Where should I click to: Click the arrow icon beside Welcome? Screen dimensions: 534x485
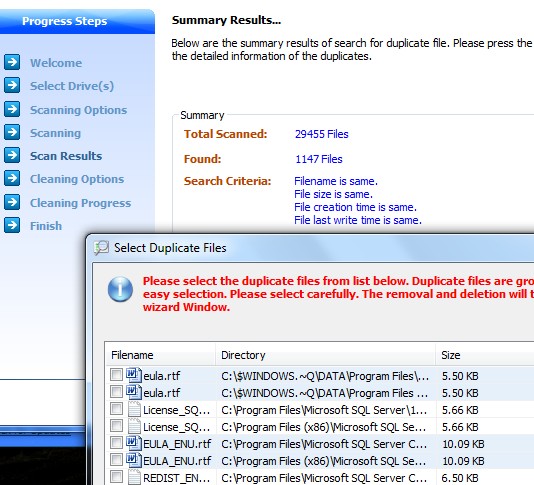point(12,62)
